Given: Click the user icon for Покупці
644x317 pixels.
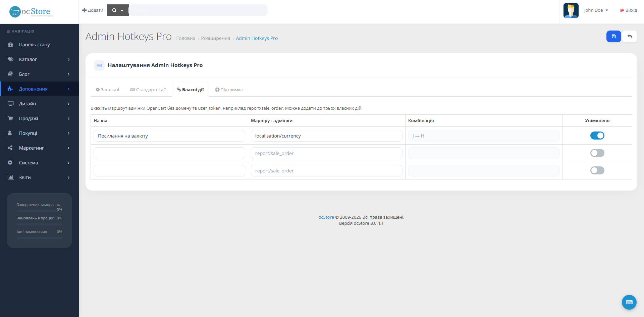Looking at the screenshot, I should pyautogui.click(x=10, y=133).
